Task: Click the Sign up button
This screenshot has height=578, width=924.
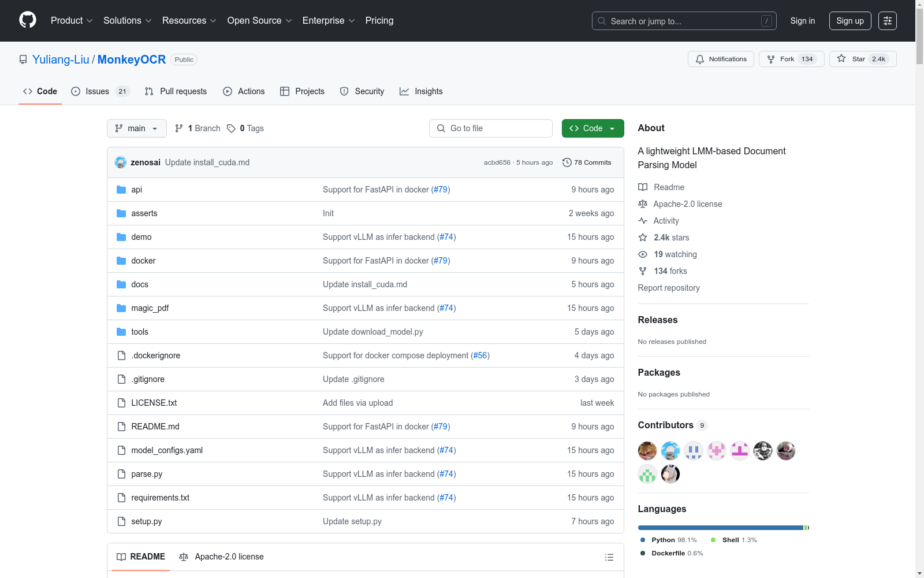Action: click(x=850, y=21)
